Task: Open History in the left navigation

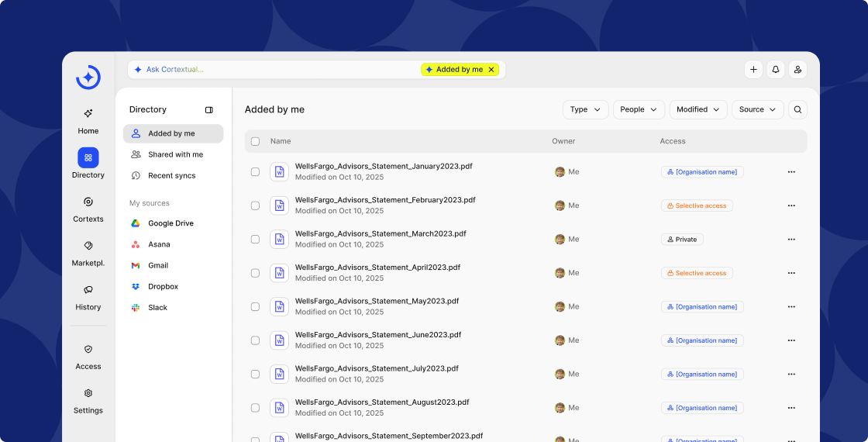Action: (x=88, y=297)
